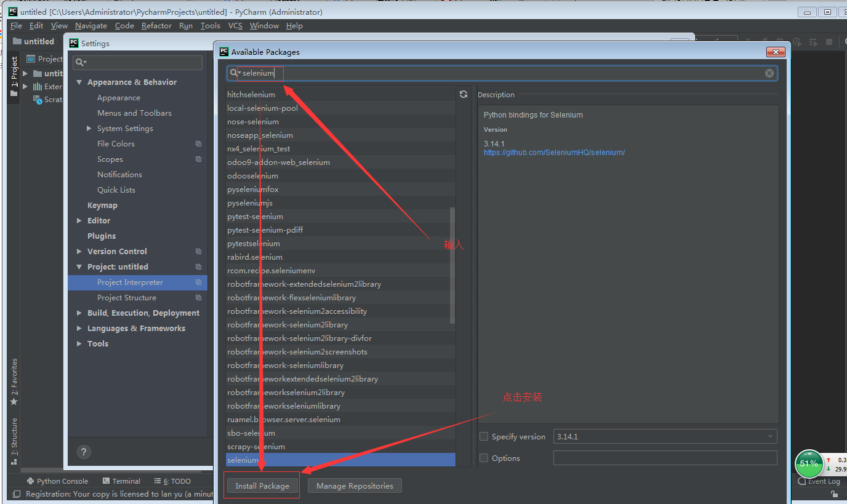
Task: Select the hitchselenium package
Action: point(340,95)
